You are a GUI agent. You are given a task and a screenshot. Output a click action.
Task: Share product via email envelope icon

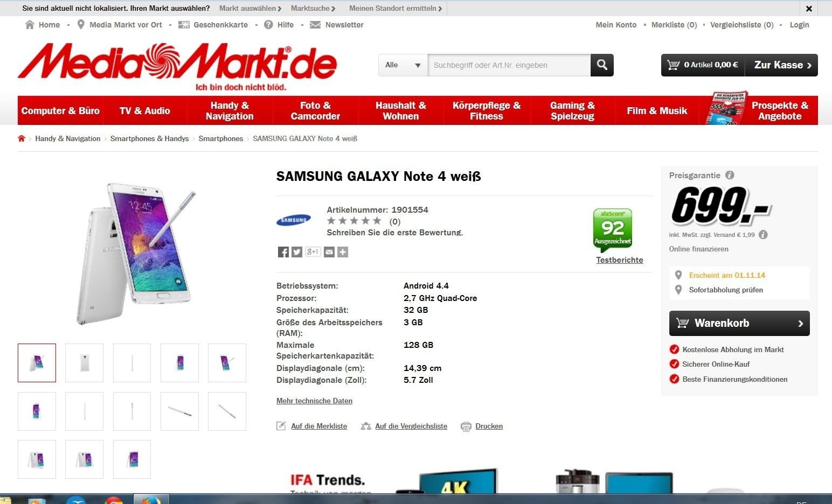tap(329, 252)
